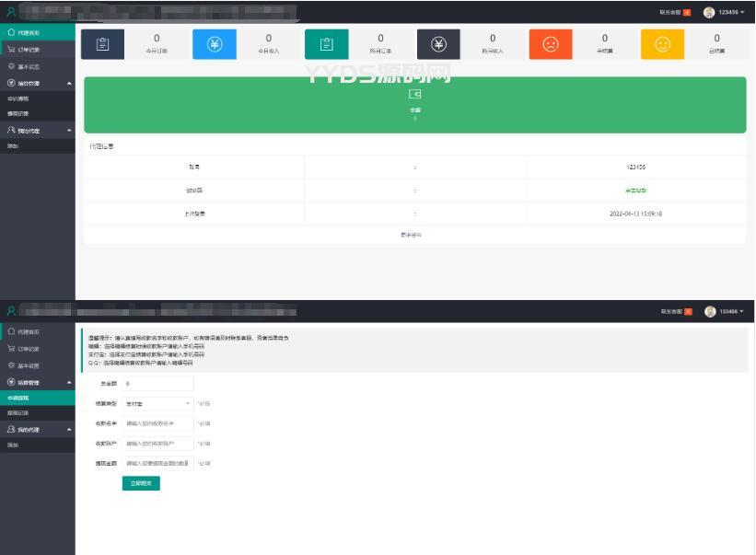The width and height of the screenshot is (756, 555).
Task: Click the orange sad face icon
Action: point(551,44)
